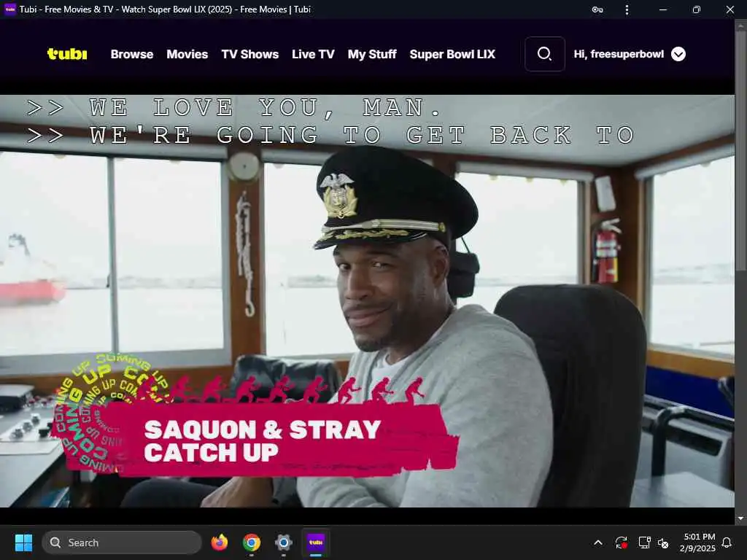Click the muted volume tray icon
747x560 pixels.
coord(662,542)
